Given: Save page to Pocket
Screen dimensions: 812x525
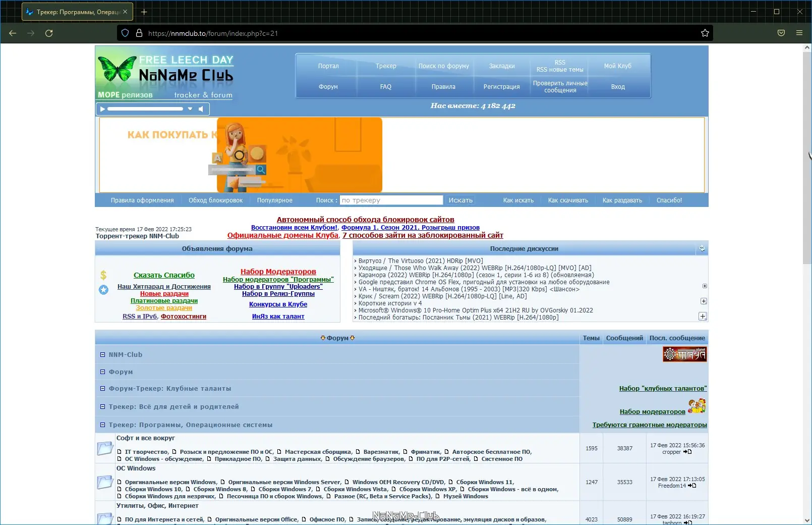Looking at the screenshot, I should click(x=781, y=33).
